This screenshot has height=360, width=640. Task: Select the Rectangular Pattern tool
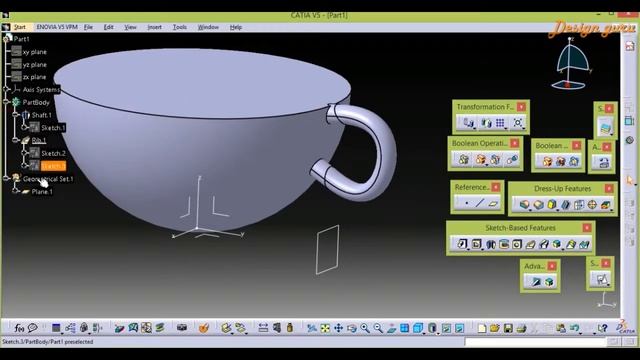click(x=500, y=123)
